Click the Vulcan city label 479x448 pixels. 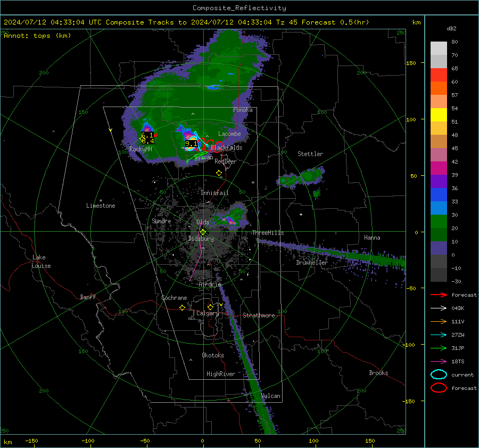pos(271,396)
